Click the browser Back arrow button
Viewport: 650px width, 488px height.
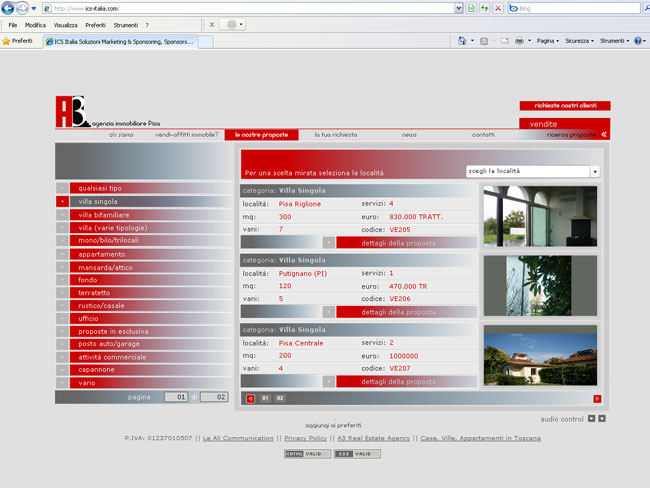pyautogui.click(x=8, y=8)
